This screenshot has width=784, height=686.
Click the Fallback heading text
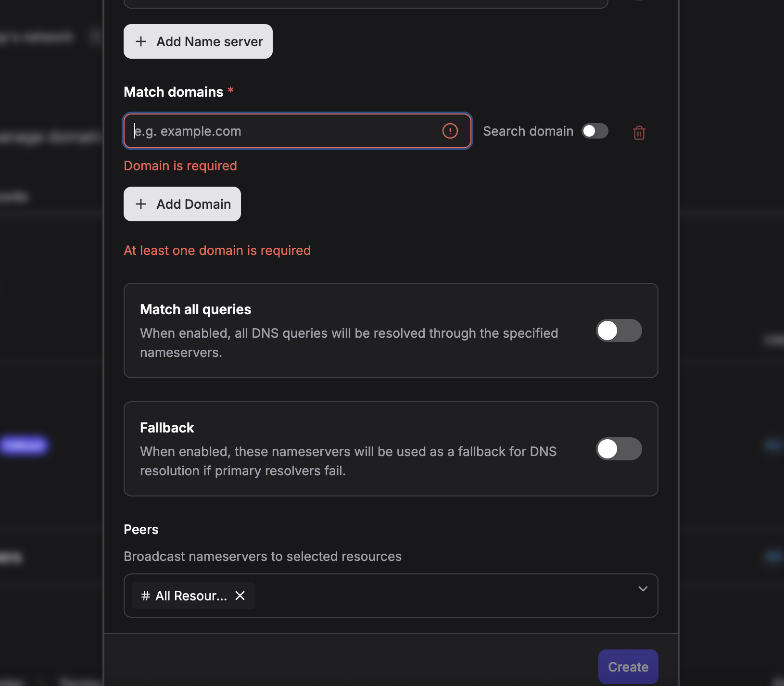tap(167, 428)
